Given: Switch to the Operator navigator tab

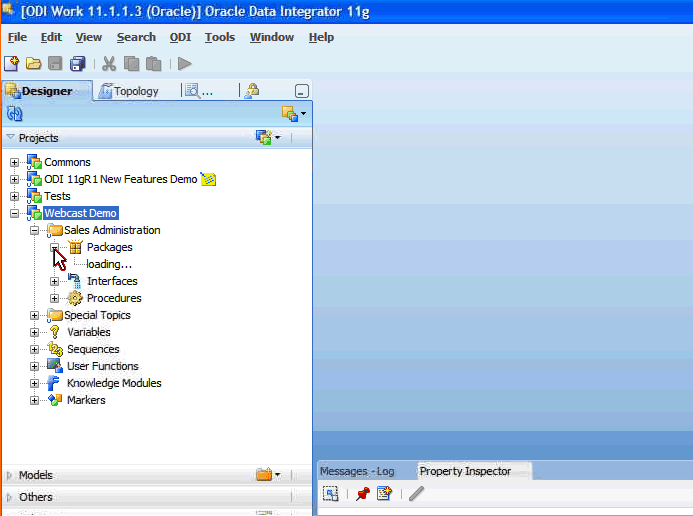Looking at the screenshot, I should pyautogui.click(x=199, y=91).
